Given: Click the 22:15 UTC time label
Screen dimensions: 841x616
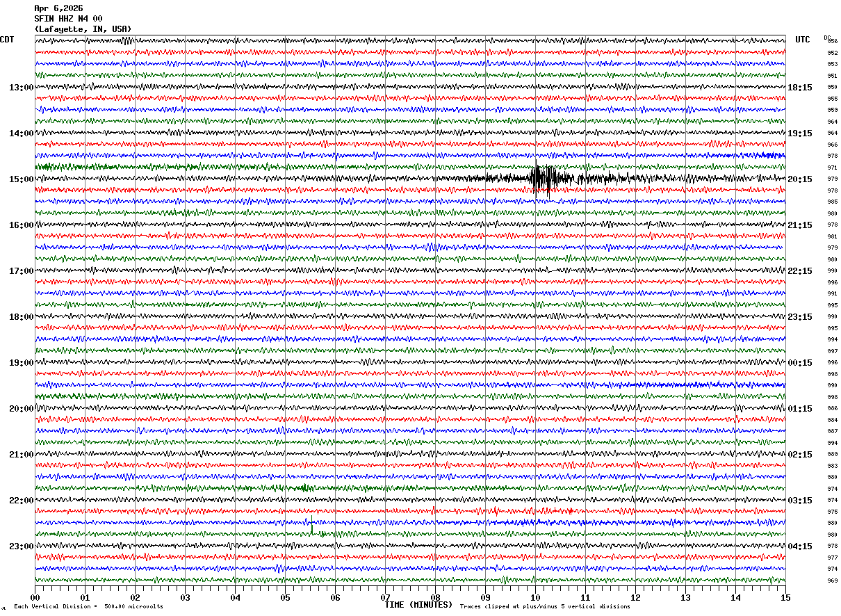Looking at the screenshot, I should 800,271.
